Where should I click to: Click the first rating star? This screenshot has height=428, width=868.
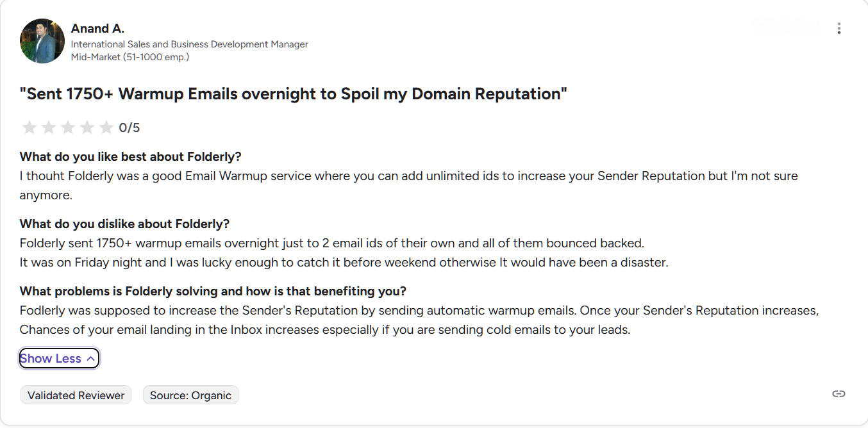29,128
